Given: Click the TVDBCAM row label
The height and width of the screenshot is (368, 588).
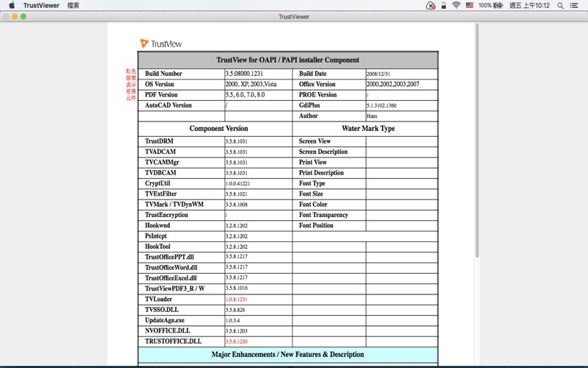Looking at the screenshot, I should [x=160, y=173].
